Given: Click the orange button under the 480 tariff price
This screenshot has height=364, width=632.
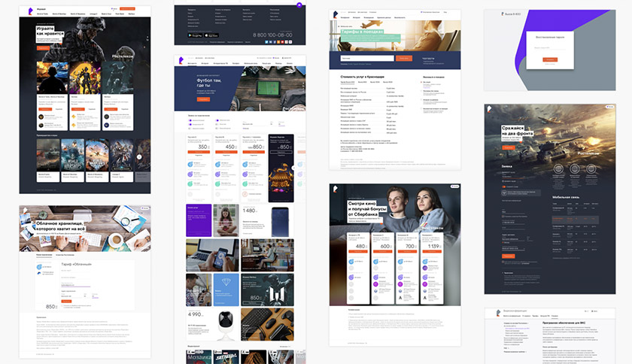Looking at the screenshot, I should point(358,251).
